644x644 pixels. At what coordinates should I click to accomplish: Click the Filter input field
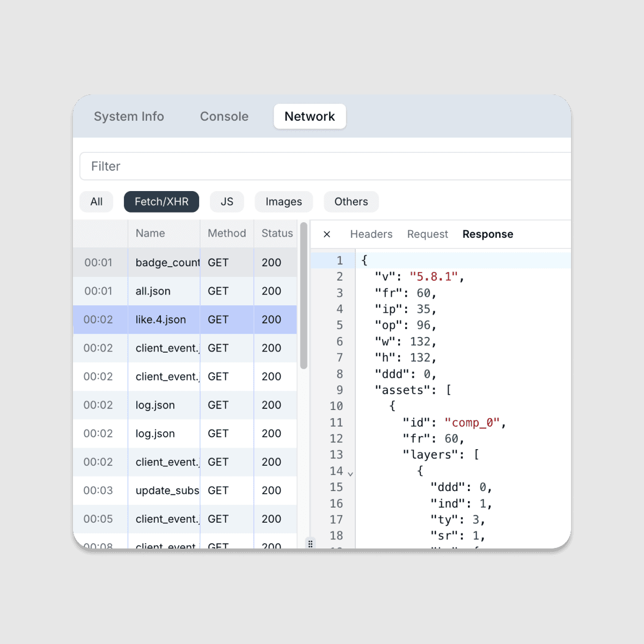tap(322, 166)
